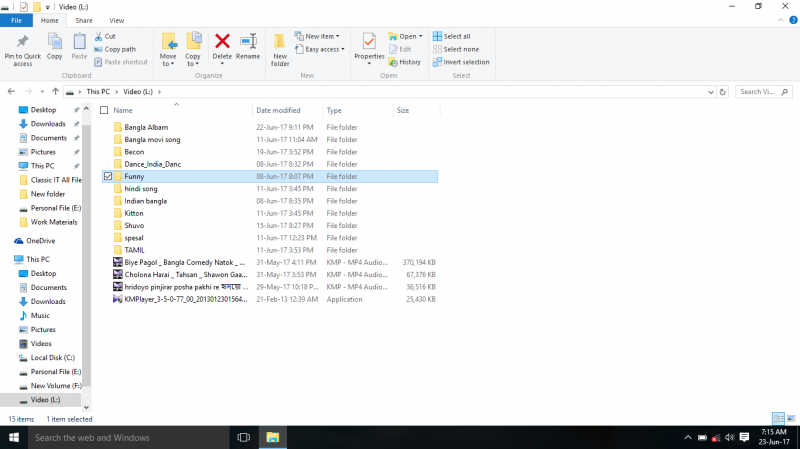Click This PC in breadcrumb path
The image size is (800, 449).
[98, 92]
